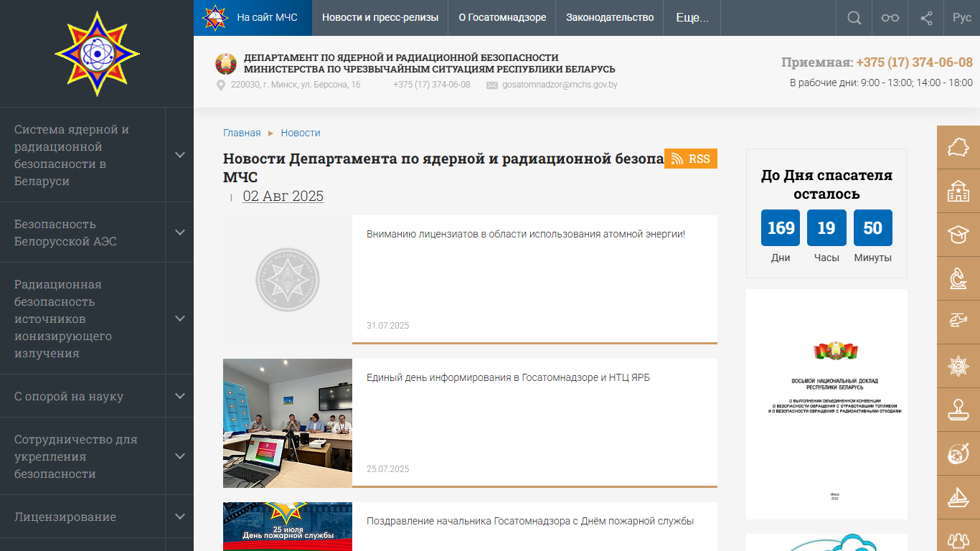980x551 pixels.
Task: Click the Департамент по ядерной и радиационной безопасности title
Action: (430, 63)
